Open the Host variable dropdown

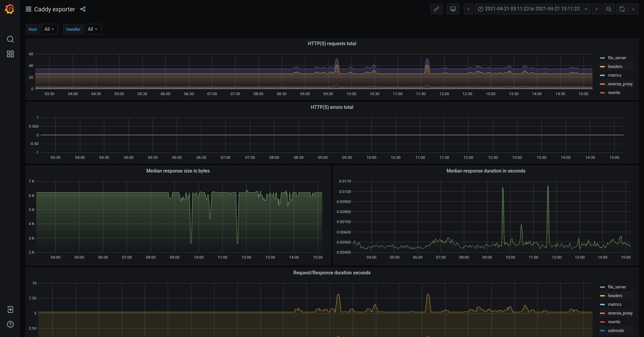(50, 29)
